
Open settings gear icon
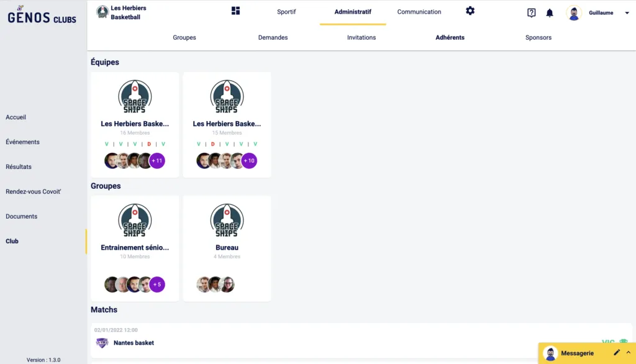coord(470,11)
